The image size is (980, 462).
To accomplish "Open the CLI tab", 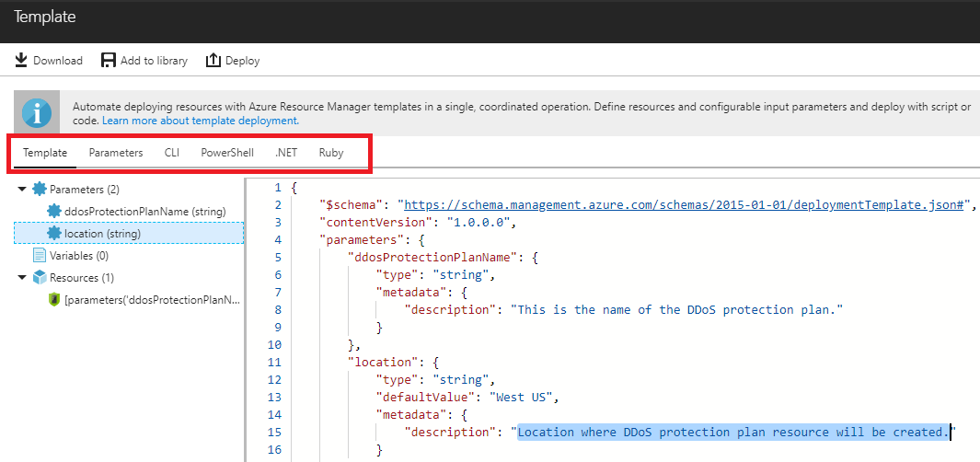I will pos(172,153).
